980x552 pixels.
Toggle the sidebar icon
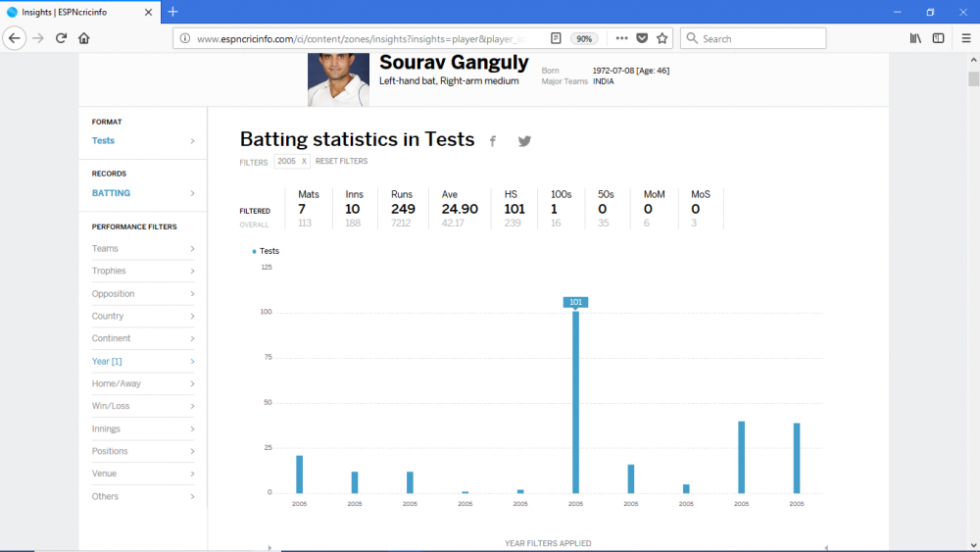[x=938, y=38]
